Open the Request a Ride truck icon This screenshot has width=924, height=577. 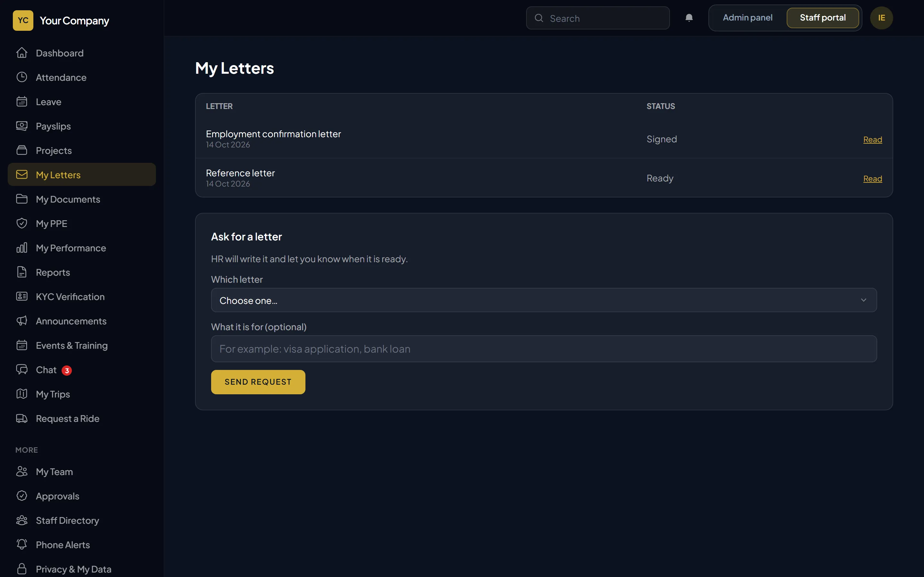[22, 418]
